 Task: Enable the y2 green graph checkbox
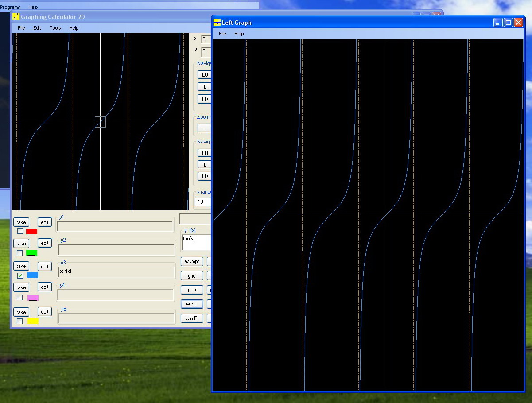click(19, 253)
